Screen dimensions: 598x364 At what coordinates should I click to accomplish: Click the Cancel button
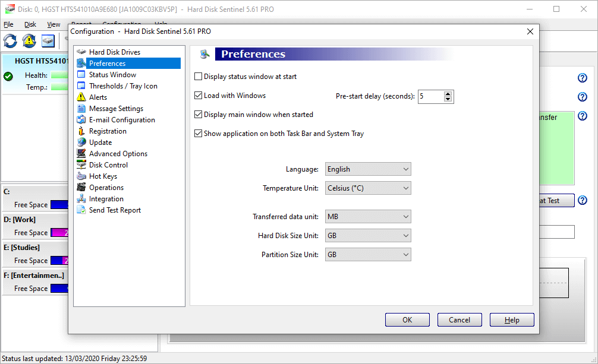pos(459,320)
